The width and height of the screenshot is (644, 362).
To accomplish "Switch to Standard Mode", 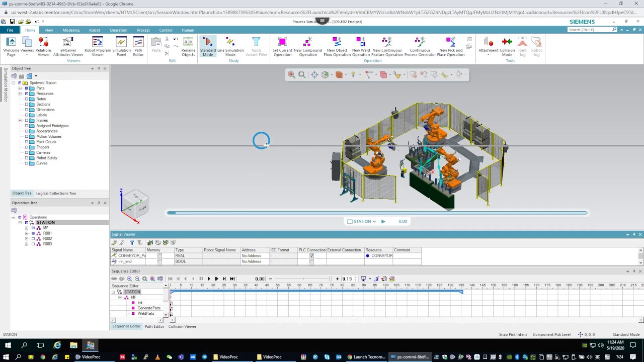I will point(208,47).
